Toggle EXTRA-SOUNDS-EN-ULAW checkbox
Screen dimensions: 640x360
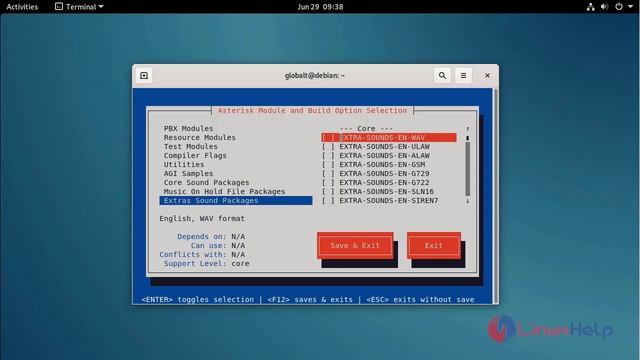pos(328,147)
